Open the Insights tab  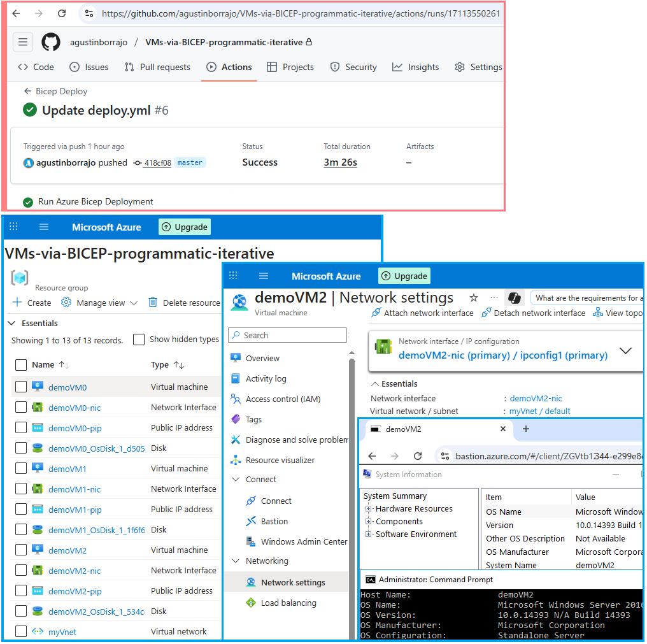click(x=415, y=67)
